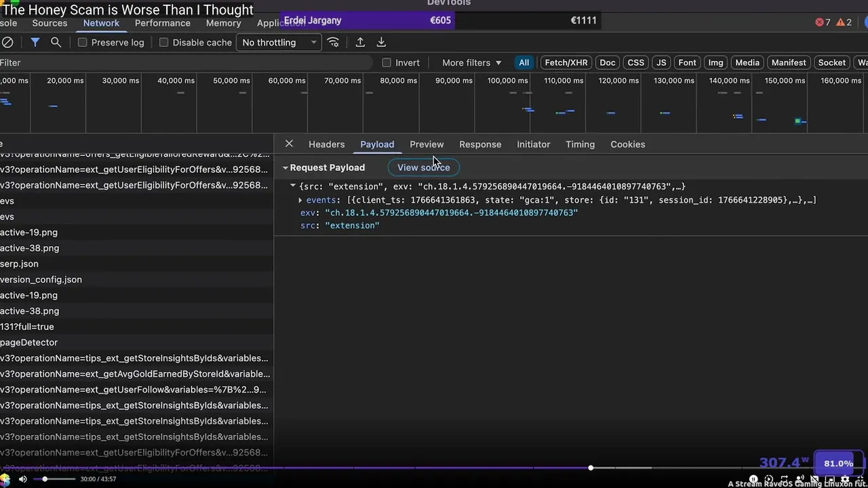Adjust the video volume slider
The image size is (868, 488).
point(54,479)
